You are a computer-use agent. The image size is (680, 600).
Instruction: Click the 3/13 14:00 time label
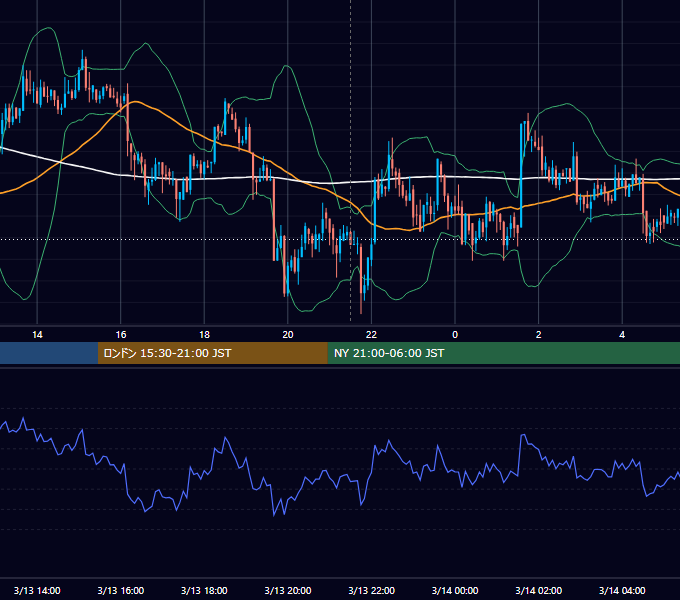(37, 590)
